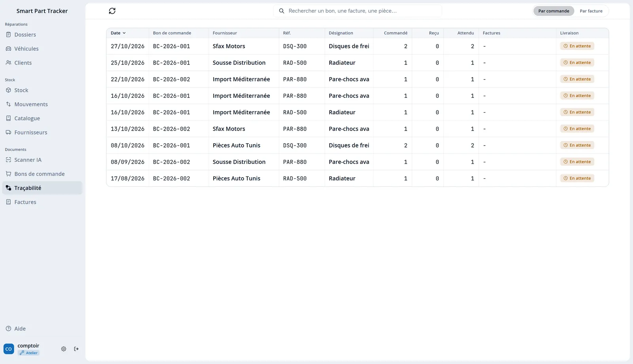
Task: Click the magnifier search icon
Action: point(282,11)
